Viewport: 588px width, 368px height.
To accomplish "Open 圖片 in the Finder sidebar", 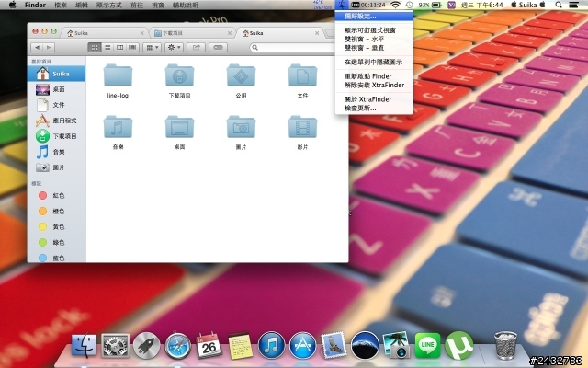I will [x=57, y=167].
